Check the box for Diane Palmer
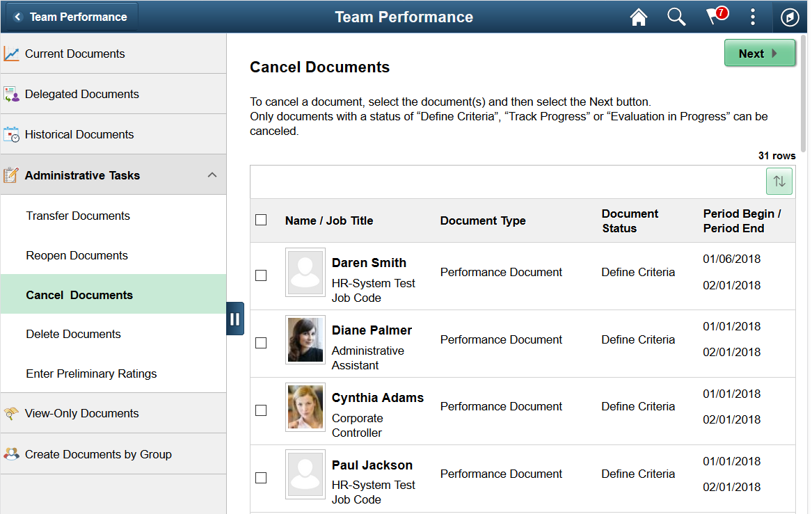The width and height of the screenshot is (812, 514). 261,343
